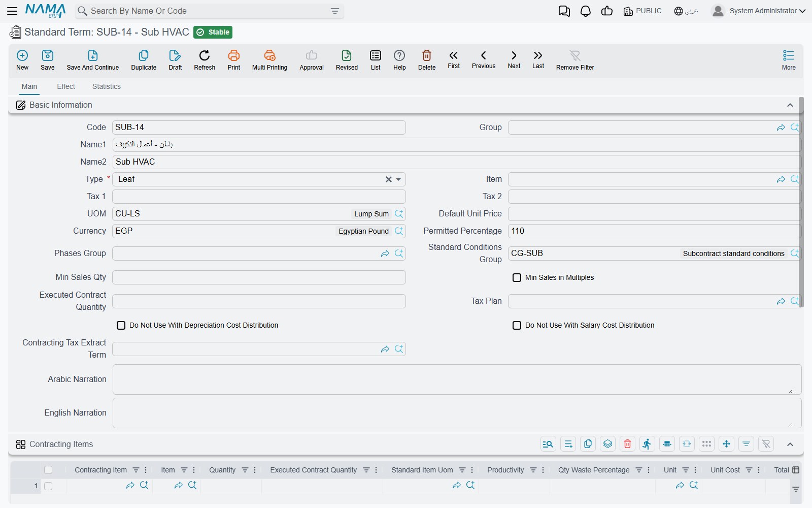Set record to Draft
812x508 pixels.
pyautogui.click(x=175, y=60)
